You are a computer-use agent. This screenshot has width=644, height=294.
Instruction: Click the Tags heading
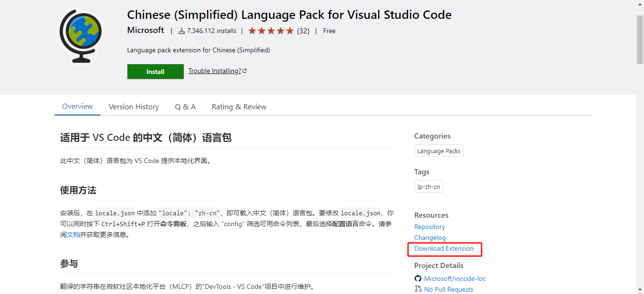[x=422, y=172]
